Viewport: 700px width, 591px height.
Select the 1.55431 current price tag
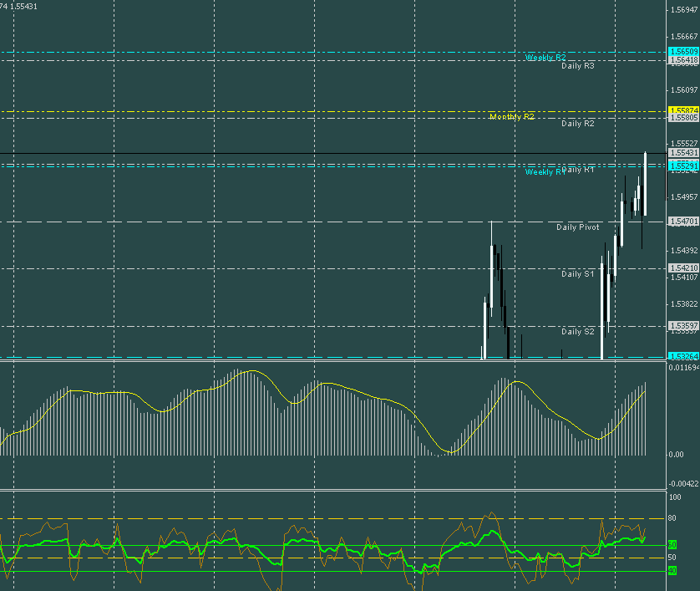[x=683, y=153]
